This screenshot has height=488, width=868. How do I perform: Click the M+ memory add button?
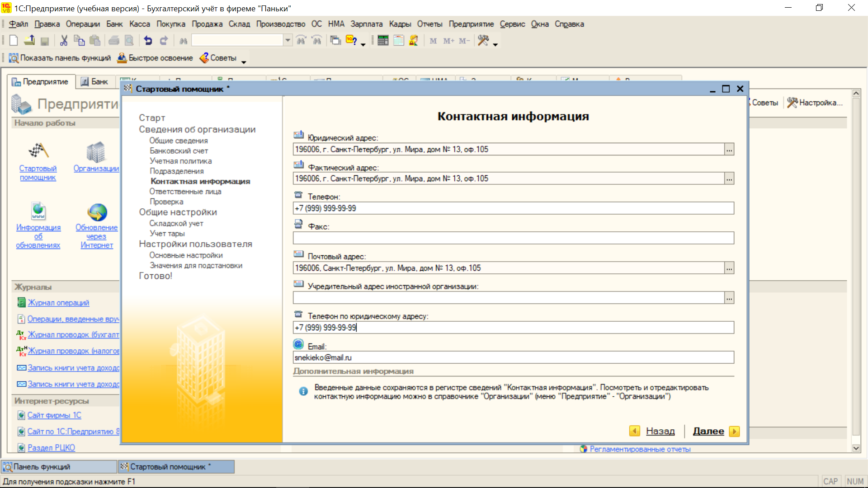[448, 41]
